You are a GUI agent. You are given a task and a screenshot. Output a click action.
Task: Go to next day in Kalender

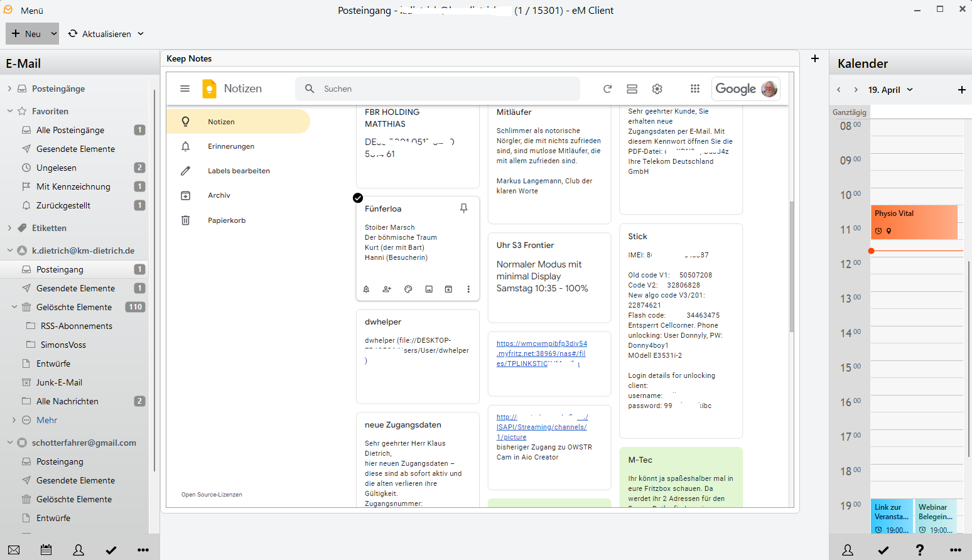(x=856, y=90)
